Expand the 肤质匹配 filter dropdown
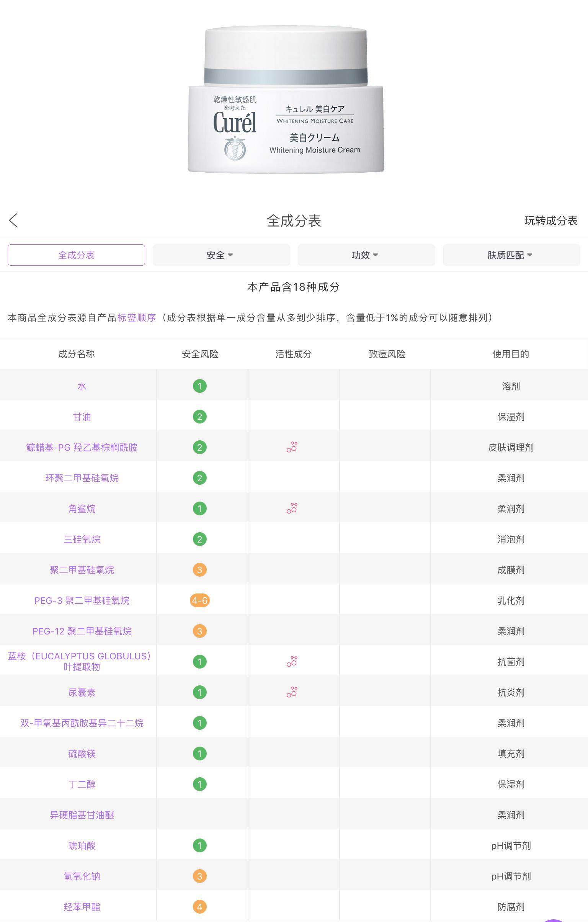Screen dimensions: 588x922 click(x=511, y=255)
